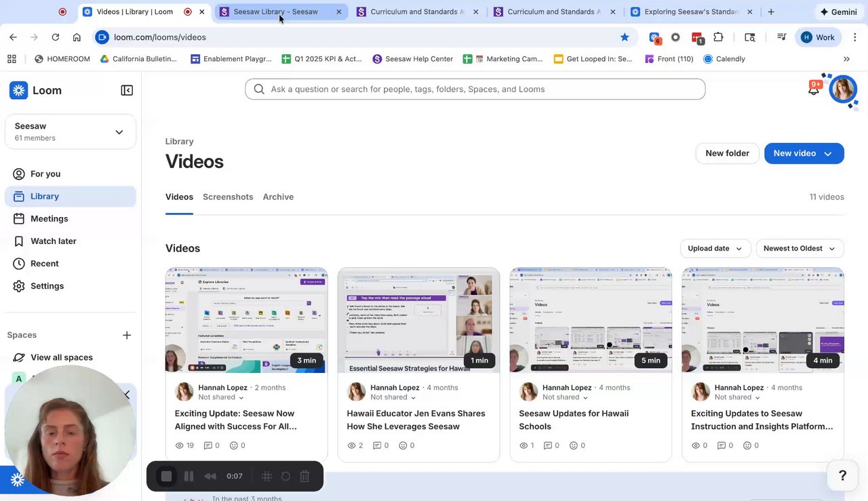
Task: Open Calendly bookmark
Action: (x=724, y=59)
